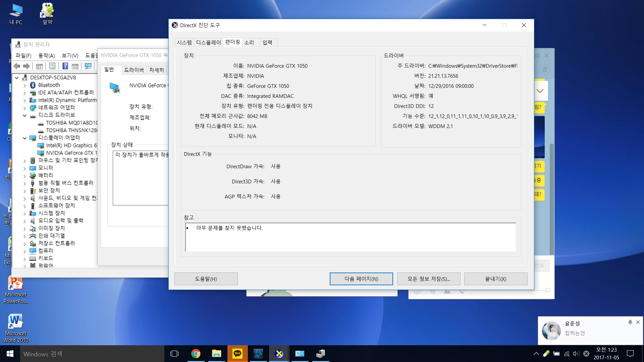644x362 pixels.
Task: Open File Explorer from the taskbar
Action: point(216,354)
